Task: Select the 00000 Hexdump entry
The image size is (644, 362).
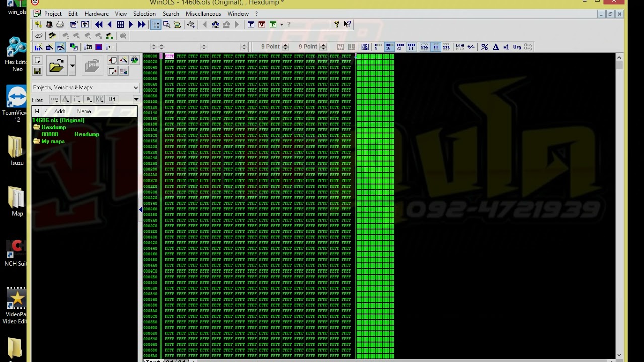Action: [x=70, y=134]
